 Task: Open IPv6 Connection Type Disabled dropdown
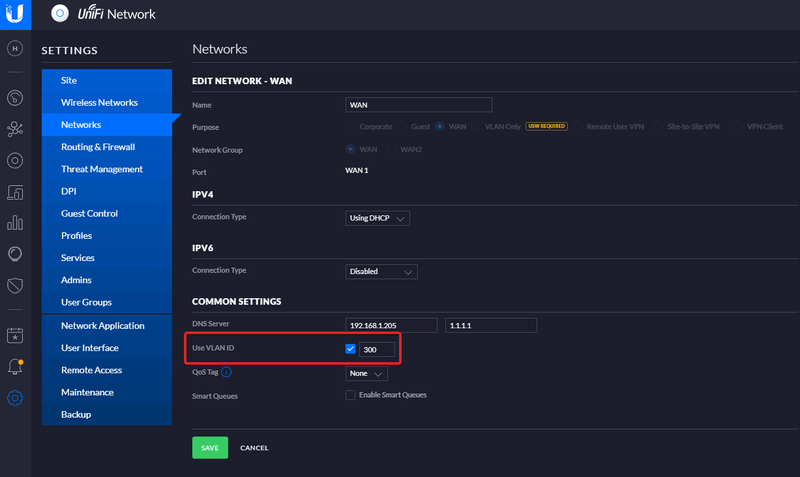coord(381,271)
